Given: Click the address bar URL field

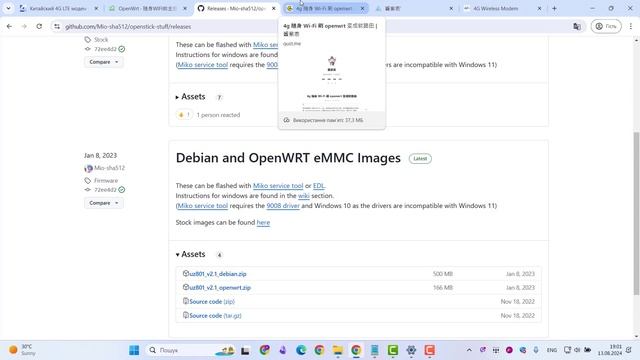Looking at the screenshot, I should coord(310,27).
